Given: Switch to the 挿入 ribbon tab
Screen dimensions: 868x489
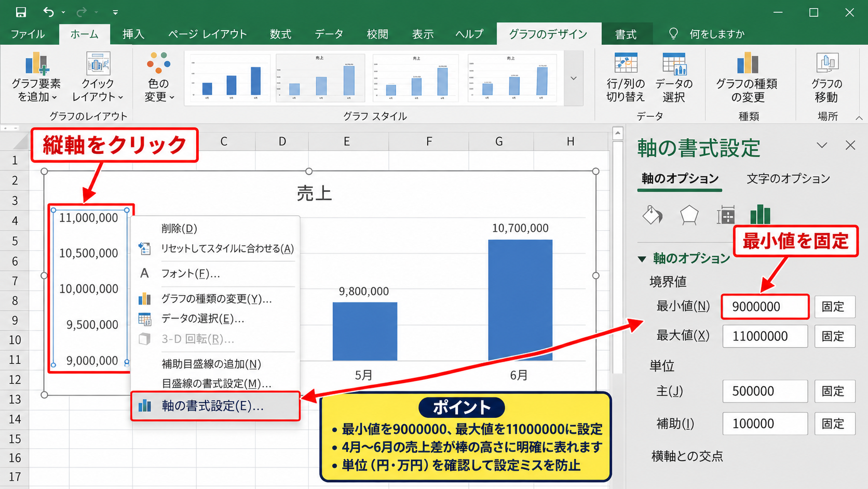Looking at the screenshot, I should click(133, 34).
